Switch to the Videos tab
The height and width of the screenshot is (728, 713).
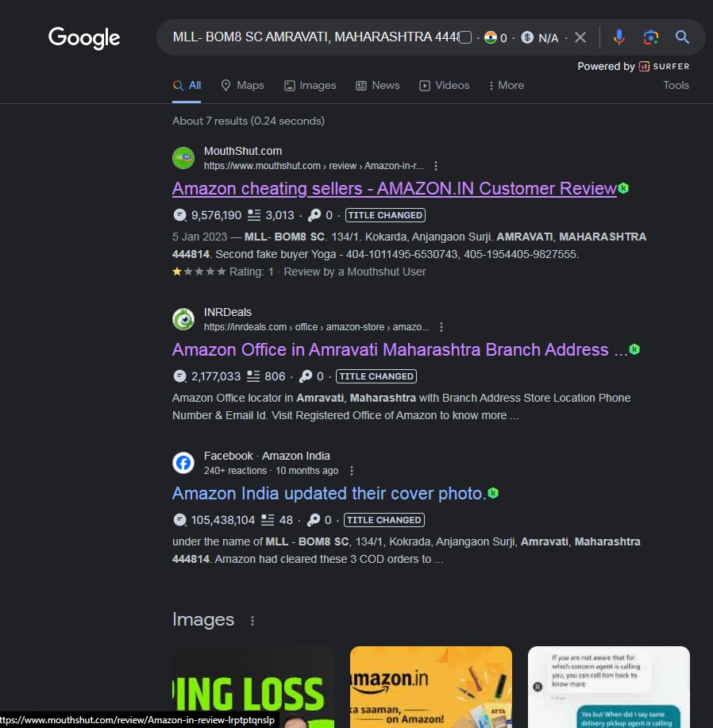pos(444,86)
